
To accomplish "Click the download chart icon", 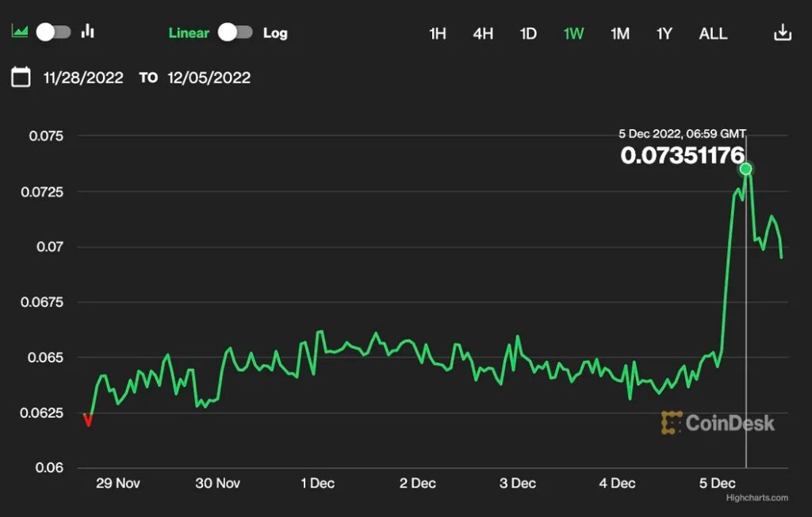I will 783,33.
